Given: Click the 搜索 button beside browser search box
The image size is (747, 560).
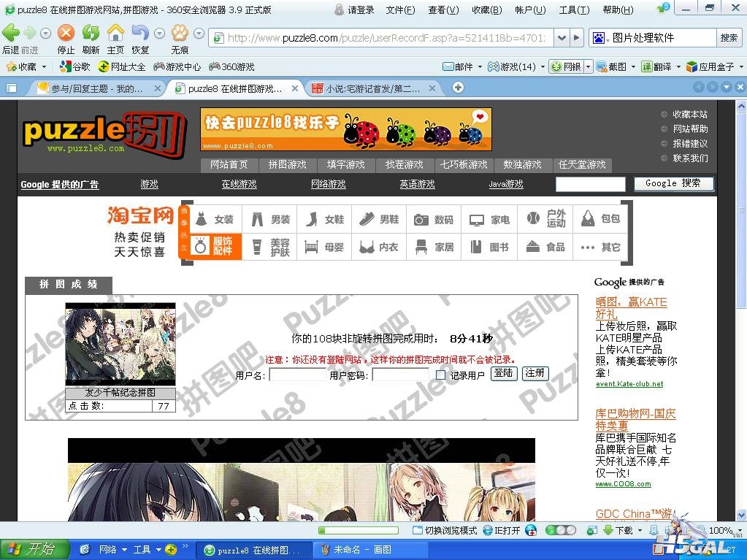Looking at the screenshot, I should (729, 38).
